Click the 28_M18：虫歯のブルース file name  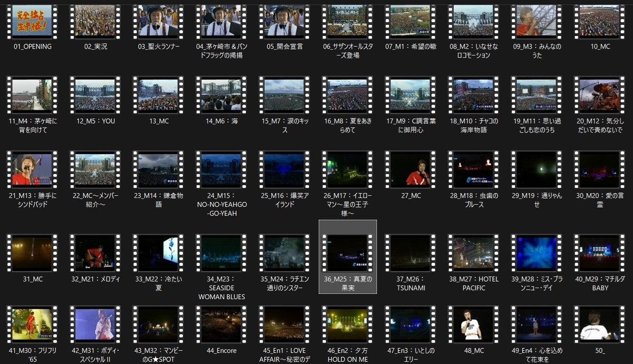[x=474, y=200]
